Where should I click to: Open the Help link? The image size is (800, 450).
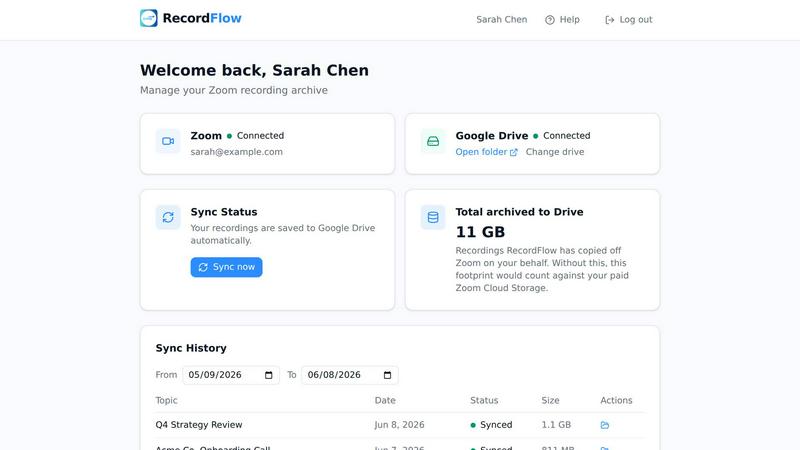[562, 19]
